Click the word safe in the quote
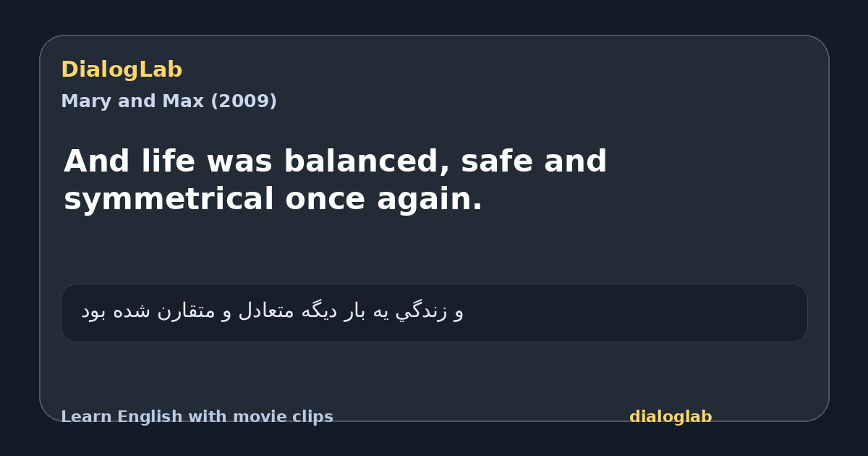Image resolution: width=868 pixels, height=456 pixels. tap(497, 161)
